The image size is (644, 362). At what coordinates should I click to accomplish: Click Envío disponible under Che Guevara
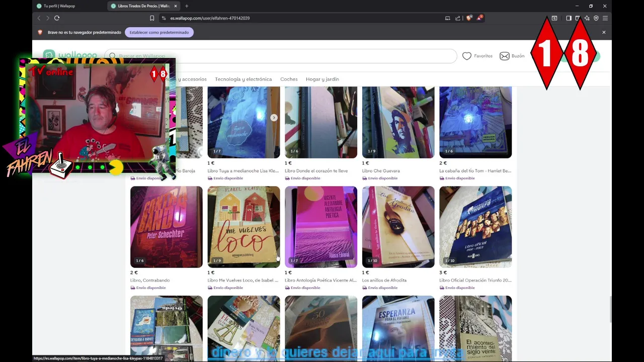pyautogui.click(x=380, y=178)
